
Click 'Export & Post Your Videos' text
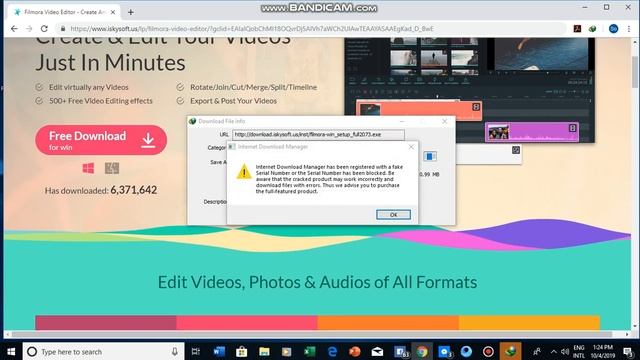coord(233,101)
